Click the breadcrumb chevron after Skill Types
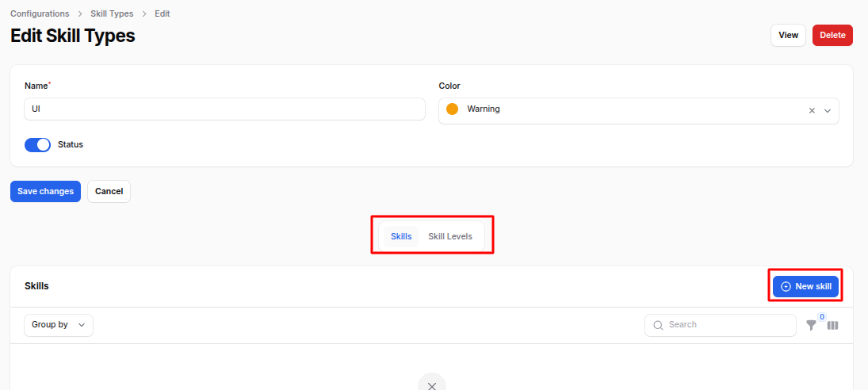 [144, 14]
